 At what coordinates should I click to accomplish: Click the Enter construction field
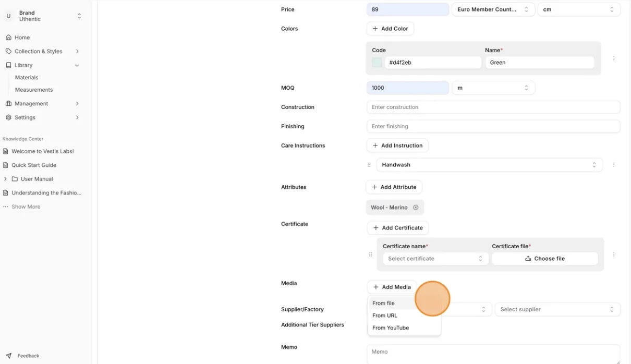[x=493, y=107]
